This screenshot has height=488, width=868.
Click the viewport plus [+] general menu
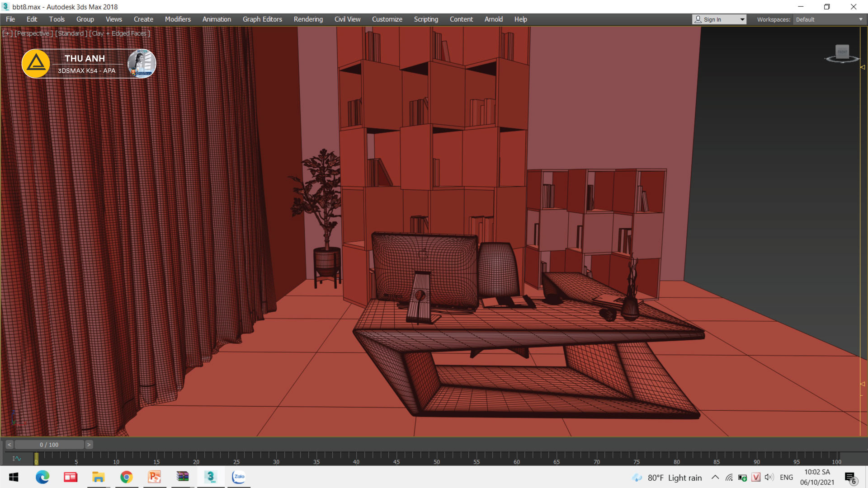pos(7,33)
